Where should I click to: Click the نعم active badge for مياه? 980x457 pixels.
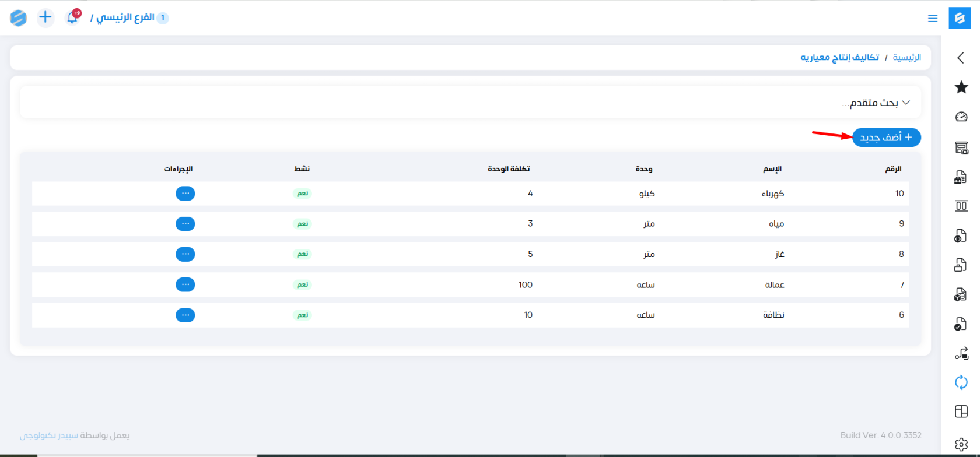click(302, 224)
